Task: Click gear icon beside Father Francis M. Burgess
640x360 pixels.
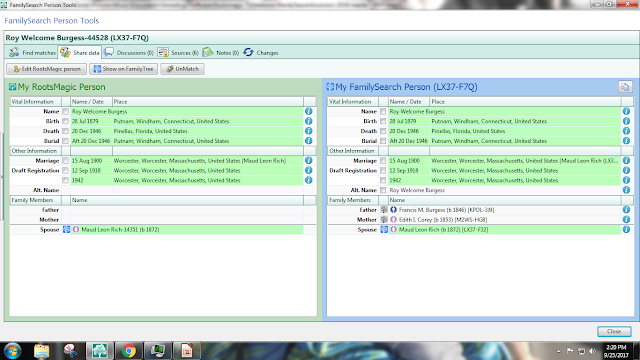Action: point(384,209)
